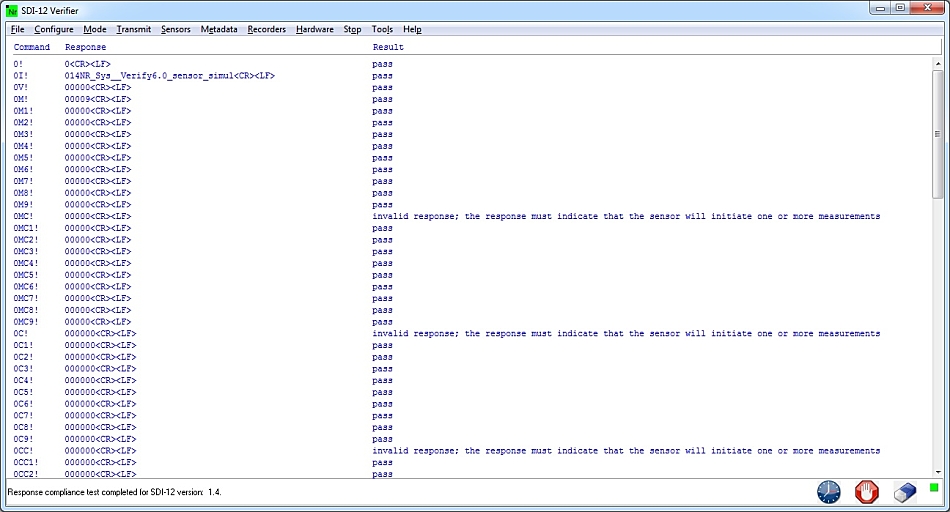Open the Sensors menu
The image size is (950, 512).
click(176, 29)
